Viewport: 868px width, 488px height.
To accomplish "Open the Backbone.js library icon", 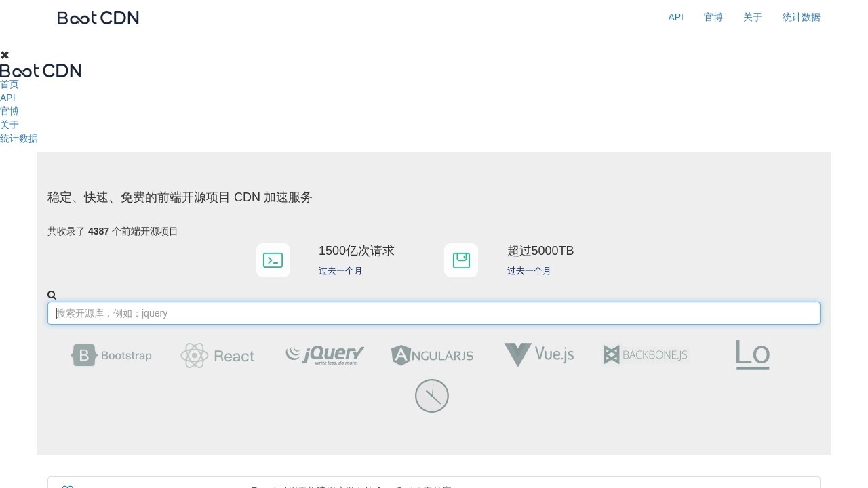I will 611,354.
